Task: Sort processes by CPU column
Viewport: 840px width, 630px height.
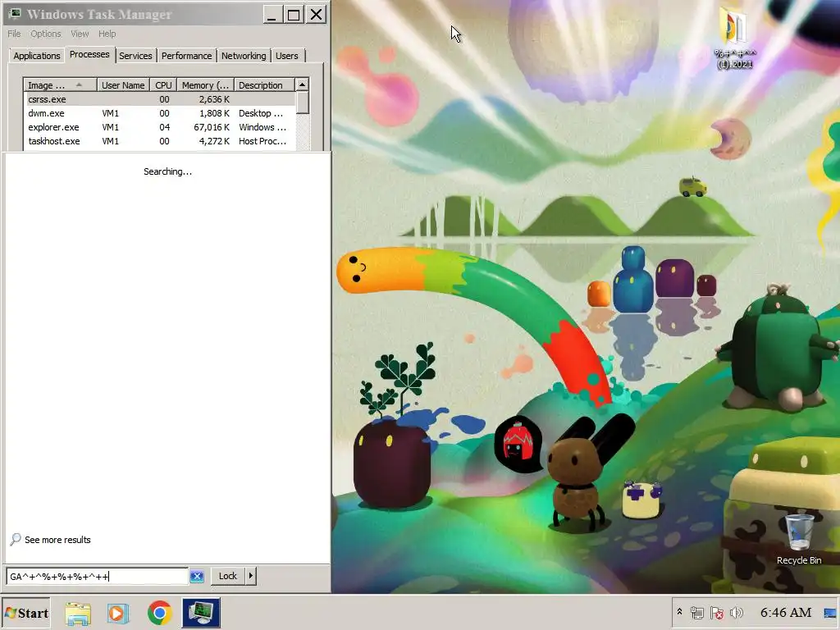Action: (x=163, y=85)
